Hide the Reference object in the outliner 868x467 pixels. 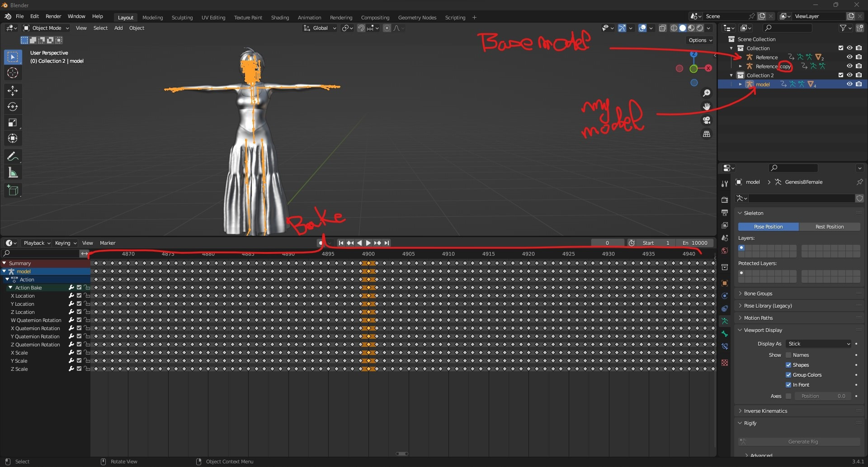pos(850,57)
